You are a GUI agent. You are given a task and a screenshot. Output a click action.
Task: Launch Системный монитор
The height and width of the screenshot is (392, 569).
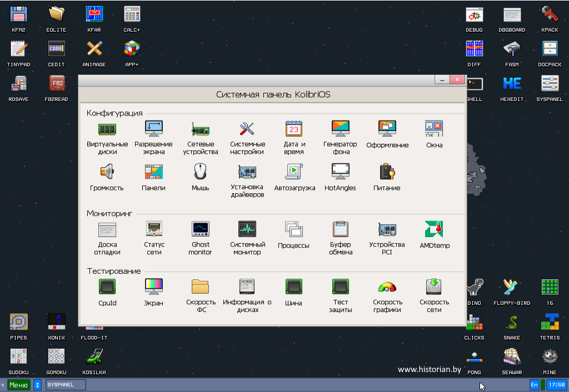pyautogui.click(x=247, y=229)
